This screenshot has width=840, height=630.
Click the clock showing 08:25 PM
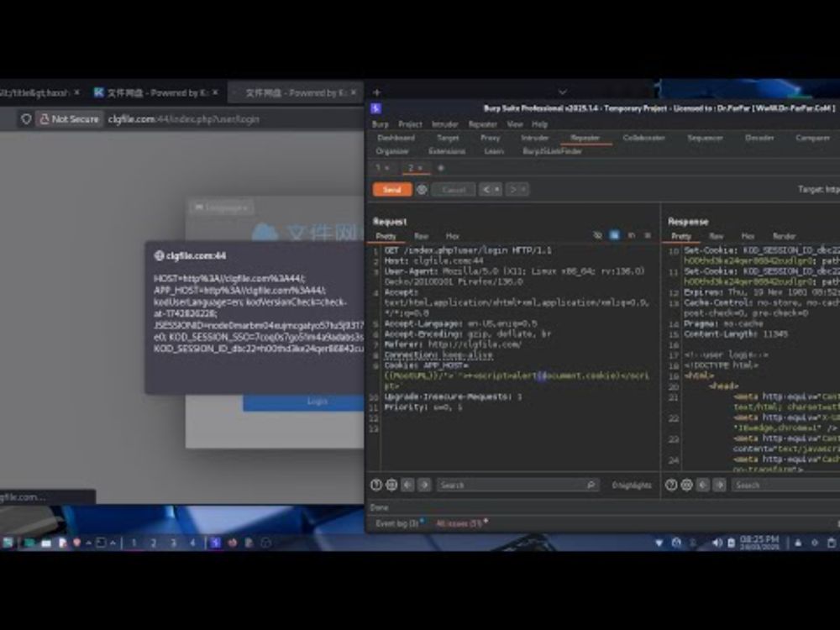pos(759,542)
